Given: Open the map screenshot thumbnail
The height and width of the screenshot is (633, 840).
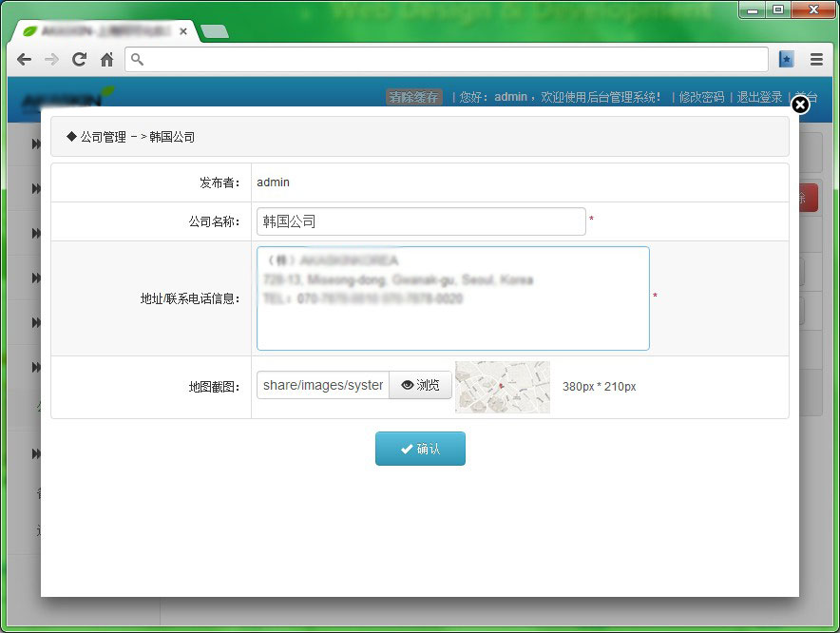Looking at the screenshot, I should (x=503, y=387).
